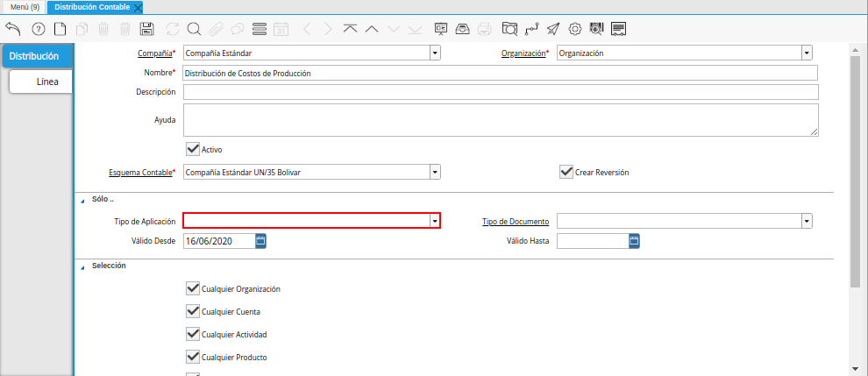
Task: Collapse the Selección section triangle
Action: point(83,267)
